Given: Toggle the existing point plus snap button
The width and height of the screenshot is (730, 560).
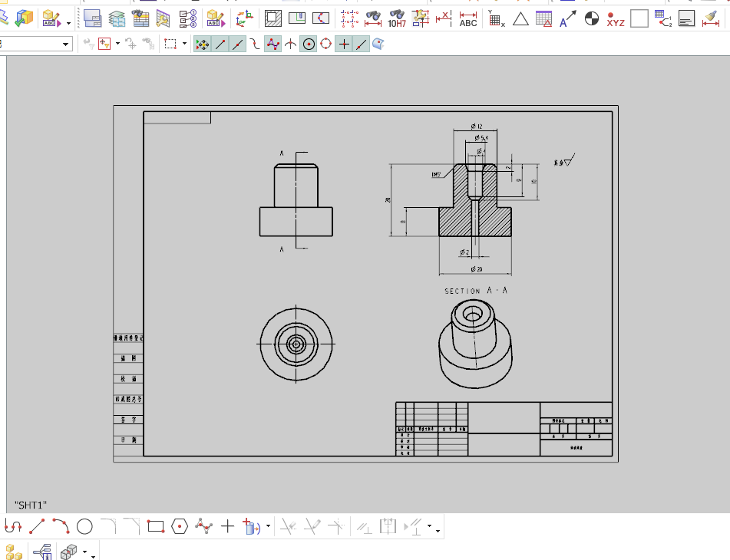Looking at the screenshot, I should pyautogui.click(x=344, y=44).
